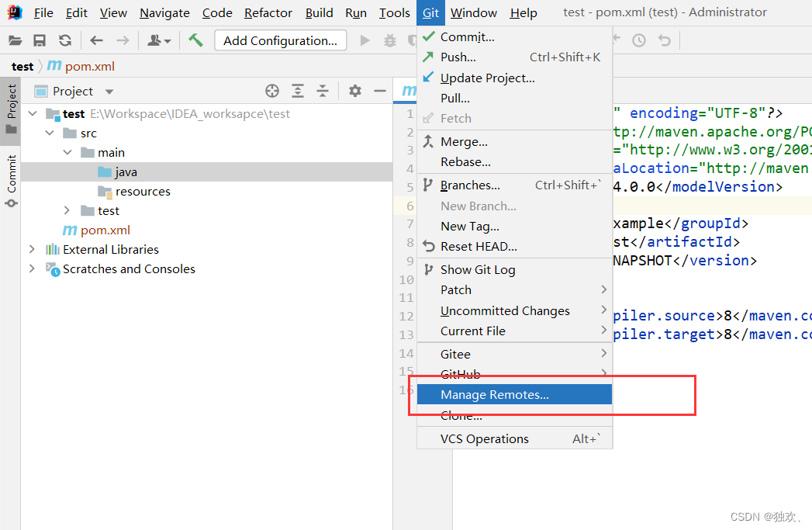812x530 pixels.
Task: Open the user profile dropdown icon
Action: pos(159,40)
